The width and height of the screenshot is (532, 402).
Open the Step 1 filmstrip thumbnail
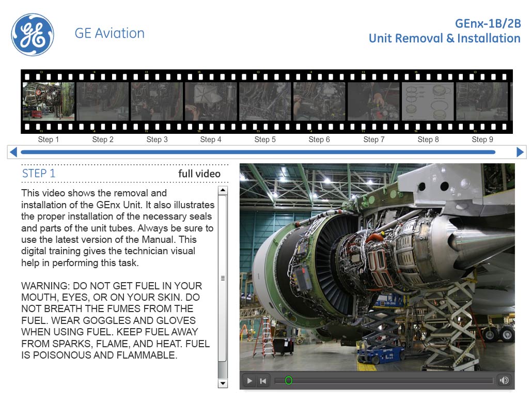[x=49, y=101]
